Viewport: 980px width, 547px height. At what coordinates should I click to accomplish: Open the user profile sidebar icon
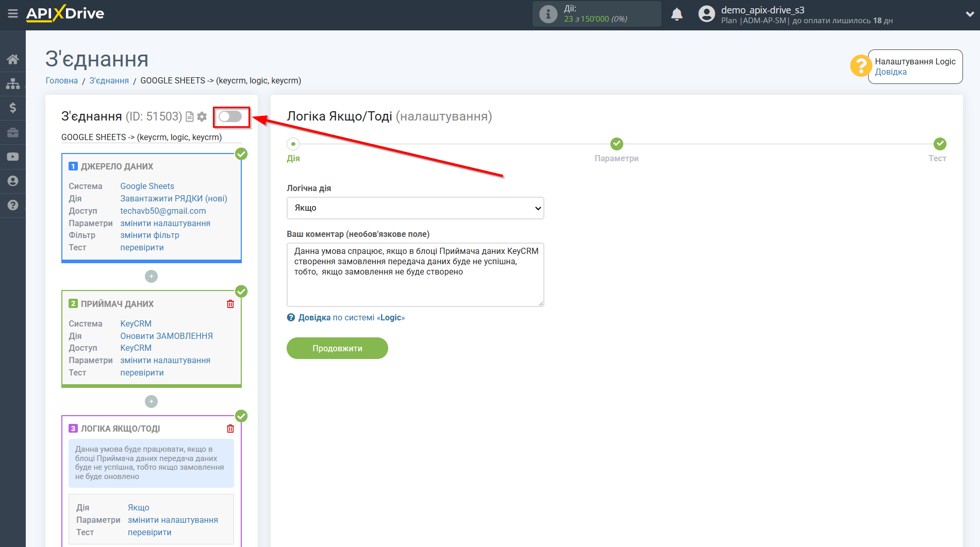[13, 181]
